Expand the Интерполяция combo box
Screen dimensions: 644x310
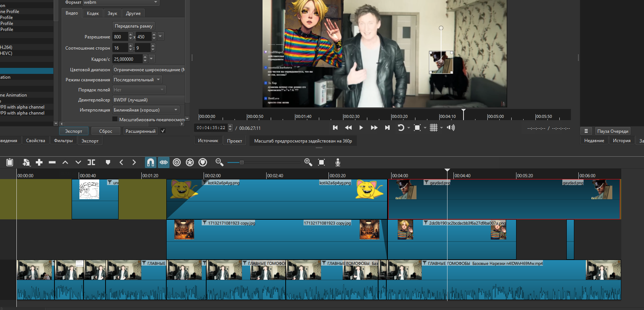click(146, 110)
